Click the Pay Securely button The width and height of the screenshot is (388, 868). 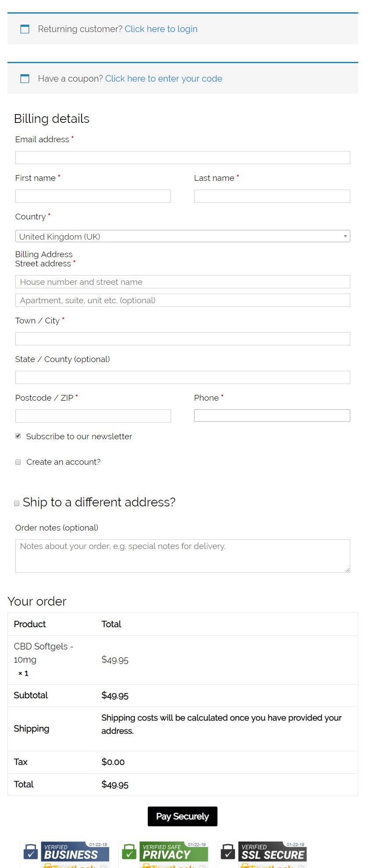182,816
